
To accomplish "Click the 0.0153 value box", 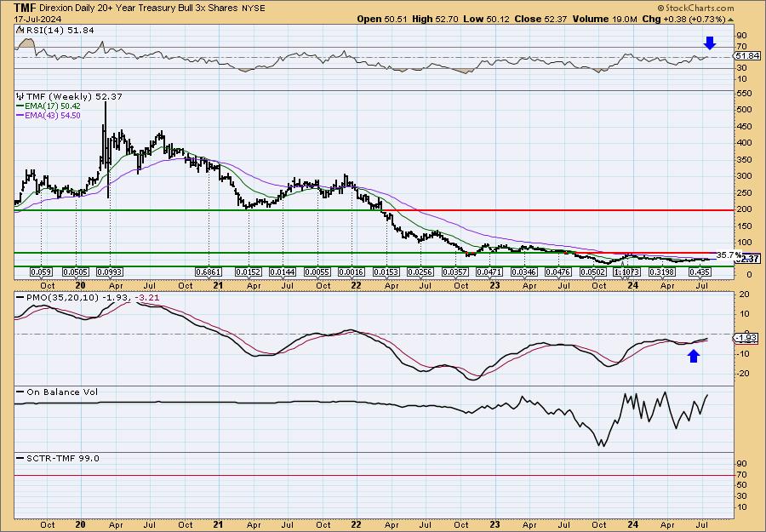I will click(386, 272).
